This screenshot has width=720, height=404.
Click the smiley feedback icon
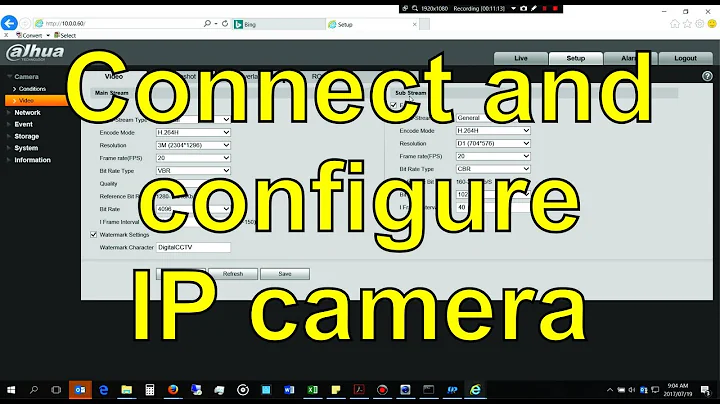(x=712, y=24)
